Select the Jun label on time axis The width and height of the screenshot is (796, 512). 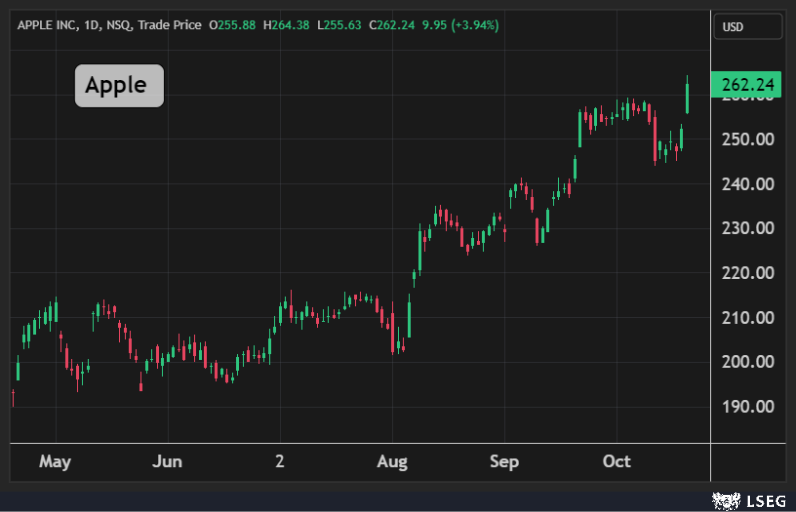tap(167, 461)
